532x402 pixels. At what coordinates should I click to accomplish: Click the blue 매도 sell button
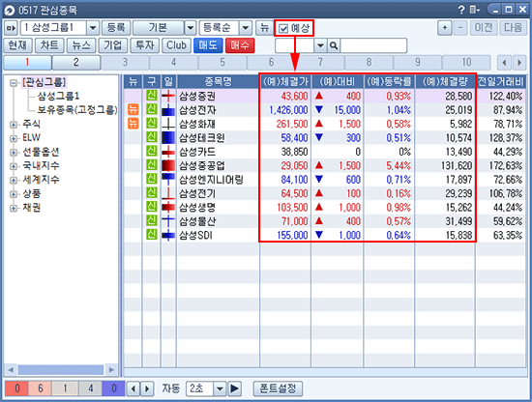tap(208, 45)
